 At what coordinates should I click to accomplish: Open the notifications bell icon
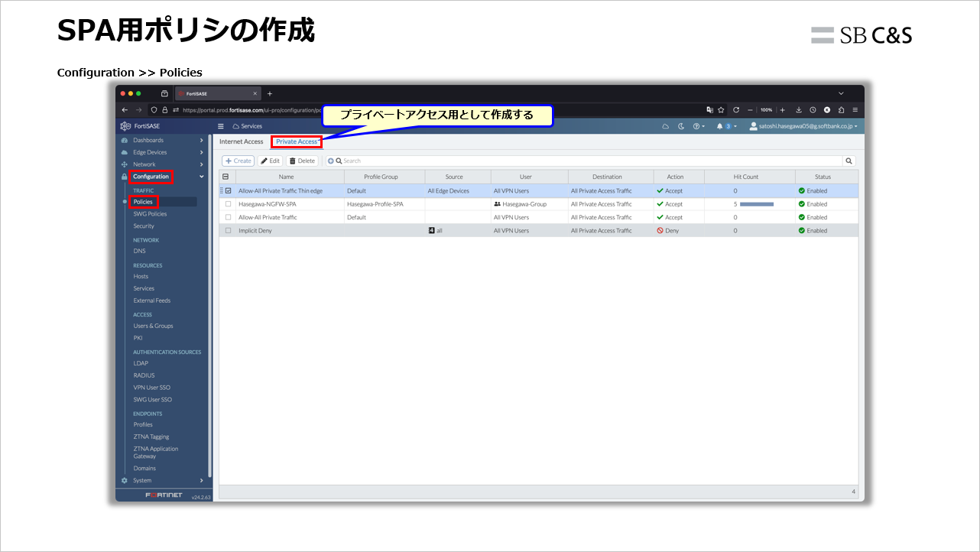720,126
